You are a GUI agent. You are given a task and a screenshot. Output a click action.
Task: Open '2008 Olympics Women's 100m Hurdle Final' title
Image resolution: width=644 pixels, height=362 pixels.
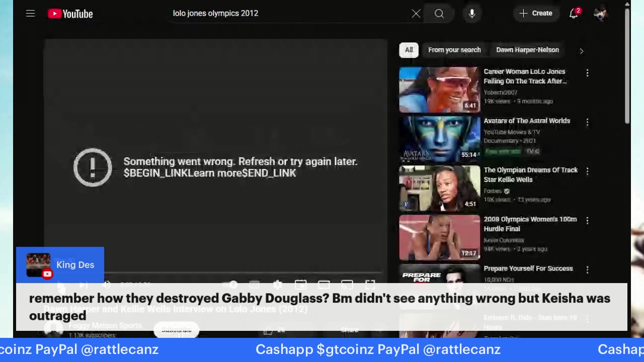[530, 224]
